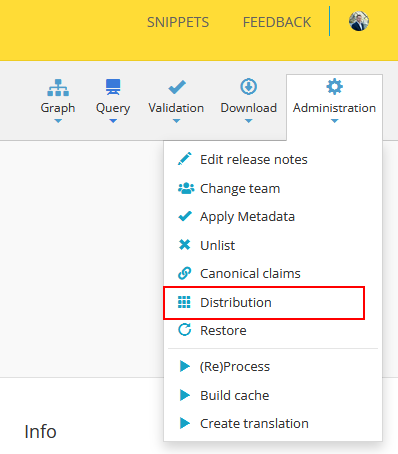Click the Download arrow circle icon

click(249, 87)
